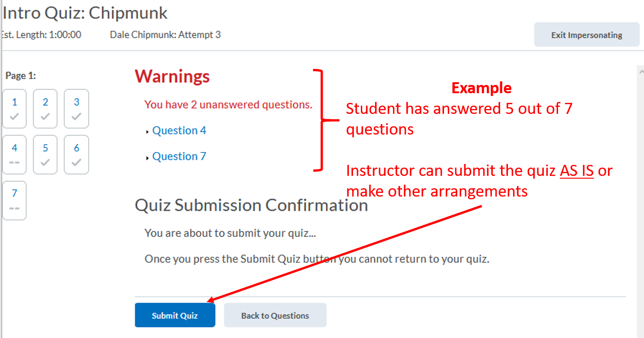
Task: Select Question 5 in the question palette
Action: [x=45, y=154]
